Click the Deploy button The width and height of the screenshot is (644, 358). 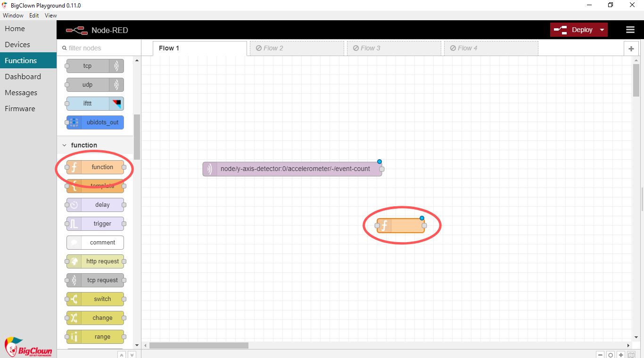coord(574,30)
